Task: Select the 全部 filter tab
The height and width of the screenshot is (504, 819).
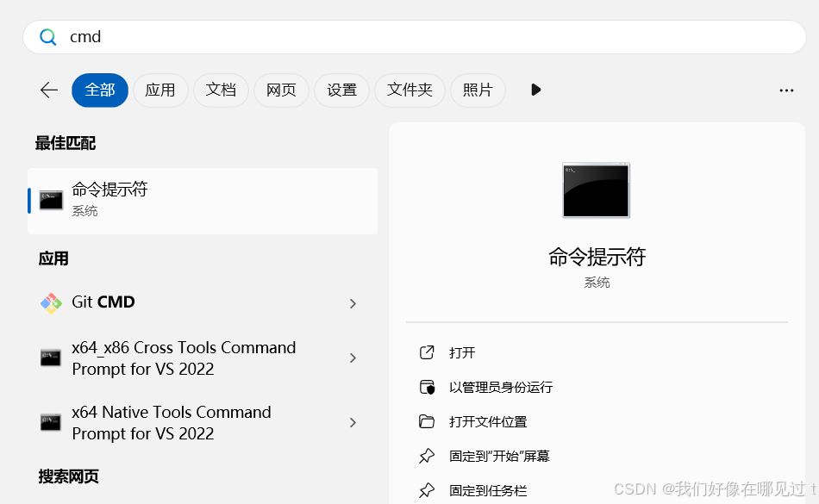Action: tap(100, 90)
